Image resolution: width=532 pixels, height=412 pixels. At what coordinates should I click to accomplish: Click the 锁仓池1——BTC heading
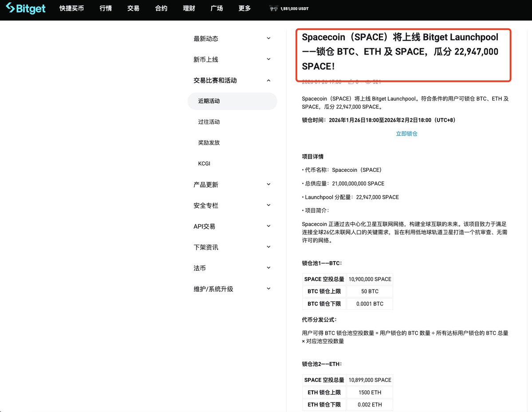point(322,263)
